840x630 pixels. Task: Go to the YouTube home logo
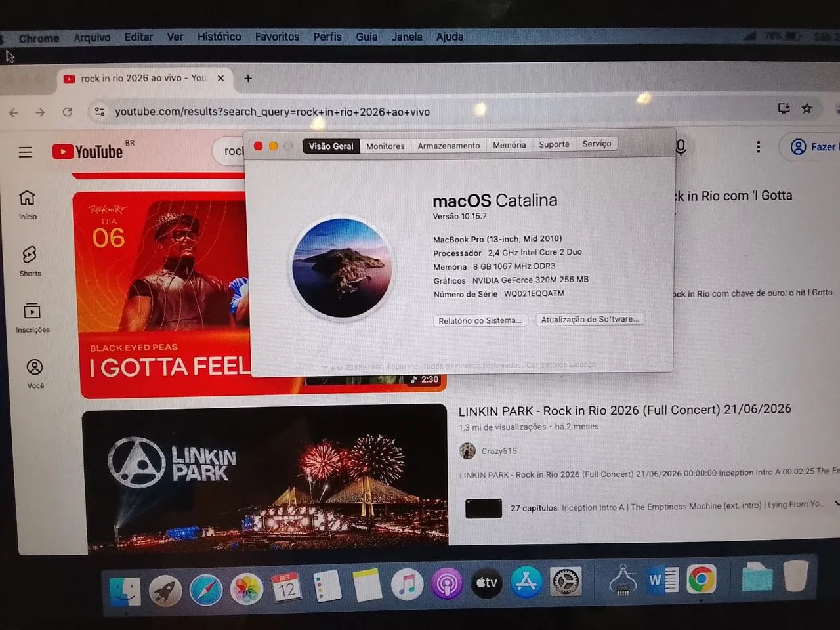[x=88, y=152]
